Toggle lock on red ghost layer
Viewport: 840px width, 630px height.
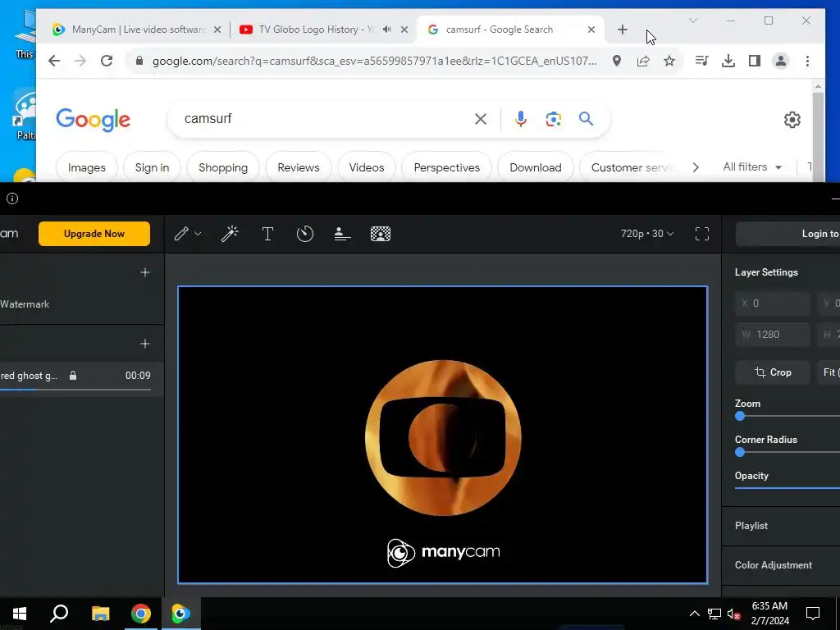[x=73, y=376]
